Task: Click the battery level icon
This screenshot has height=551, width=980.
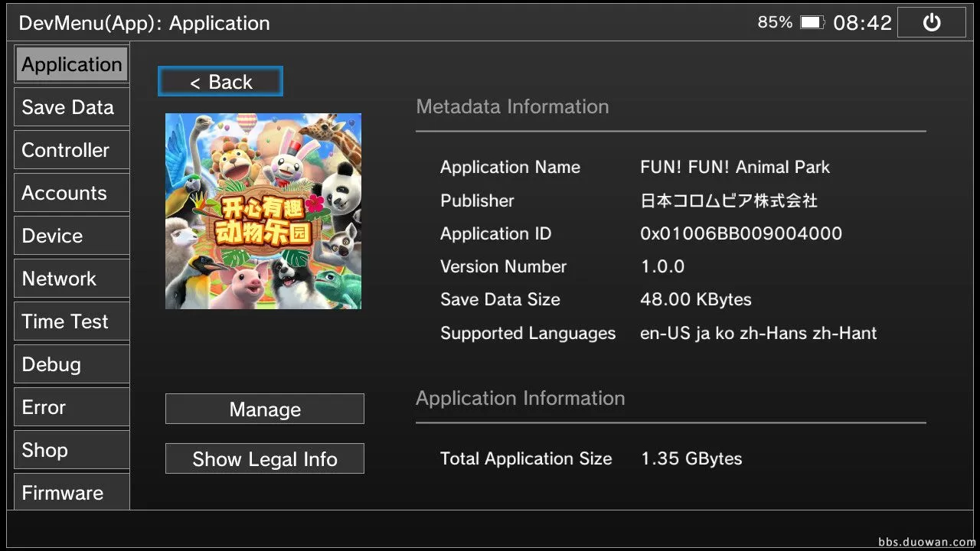Action: click(x=812, y=23)
